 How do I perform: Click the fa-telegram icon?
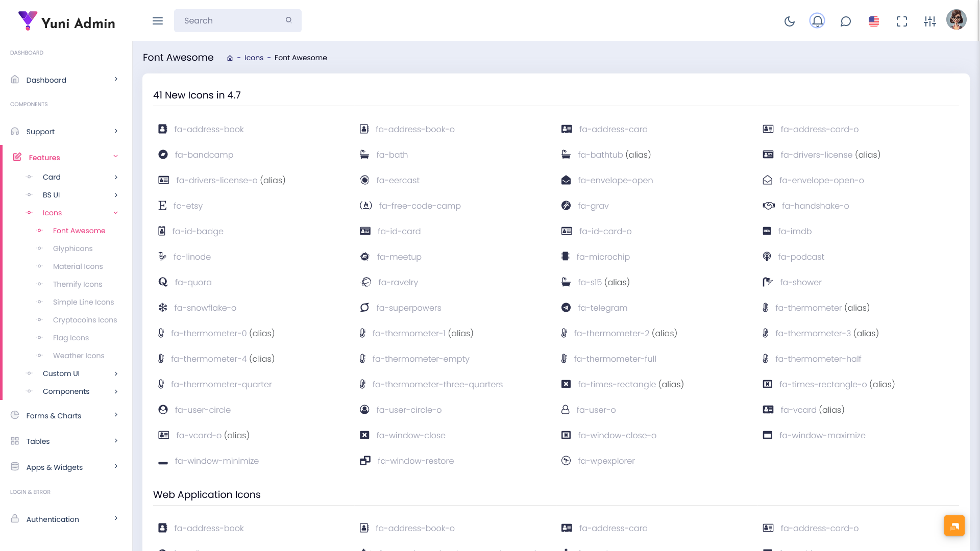pyautogui.click(x=566, y=308)
